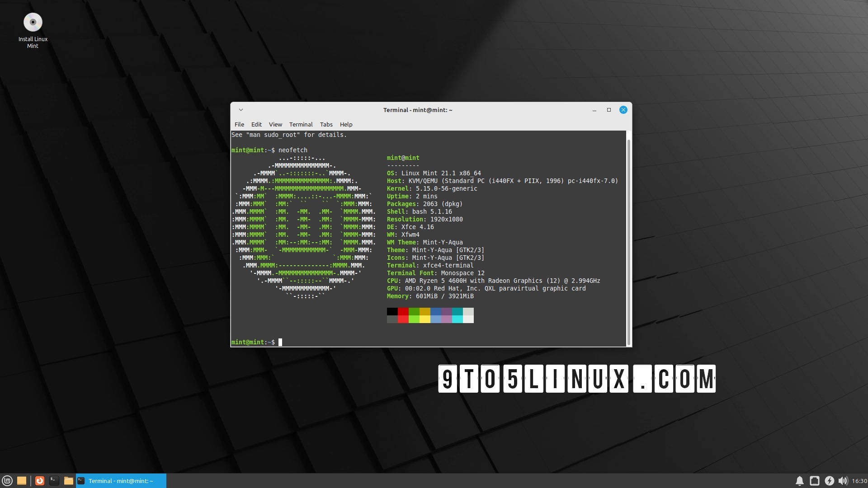This screenshot has height=488, width=868.
Task: Open the file manager folder launcher
Action: click(x=68, y=481)
